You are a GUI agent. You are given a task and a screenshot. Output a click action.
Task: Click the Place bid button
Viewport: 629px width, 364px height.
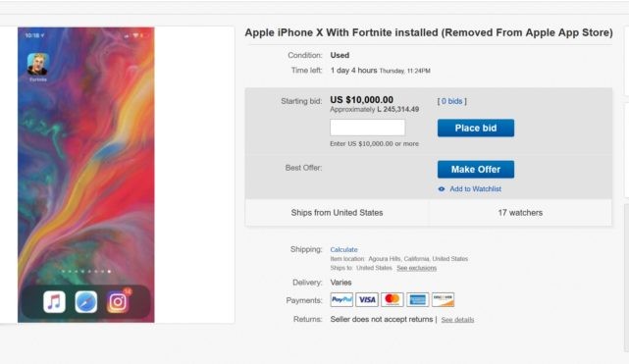[x=476, y=128]
